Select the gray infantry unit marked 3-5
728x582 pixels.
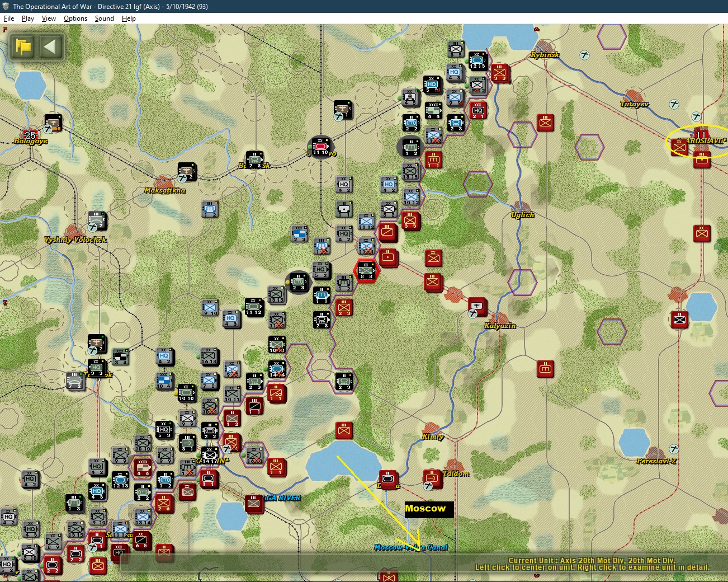456,49
